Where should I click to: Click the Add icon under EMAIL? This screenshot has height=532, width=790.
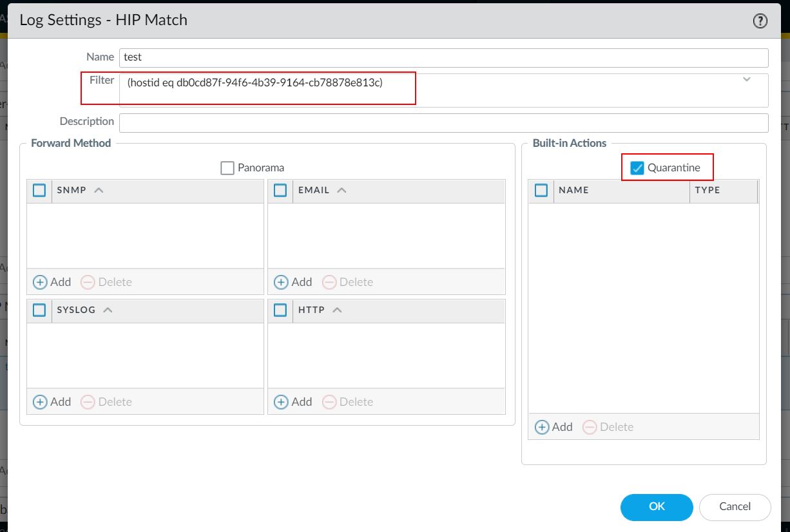coord(281,282)
